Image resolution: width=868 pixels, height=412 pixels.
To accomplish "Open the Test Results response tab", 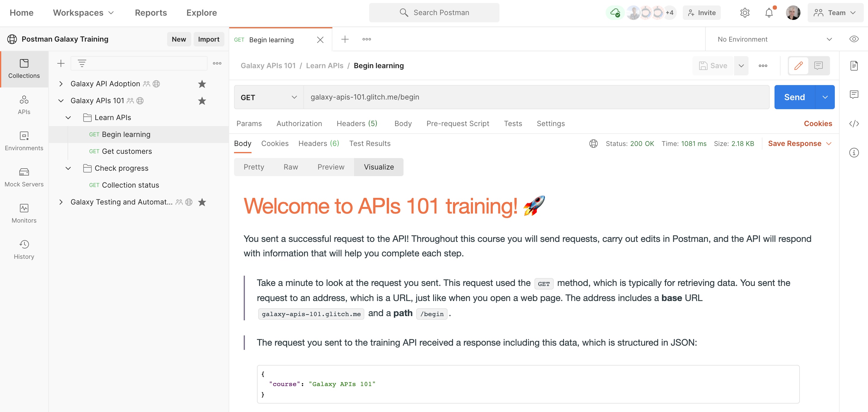I will click(x=370, y=144).
